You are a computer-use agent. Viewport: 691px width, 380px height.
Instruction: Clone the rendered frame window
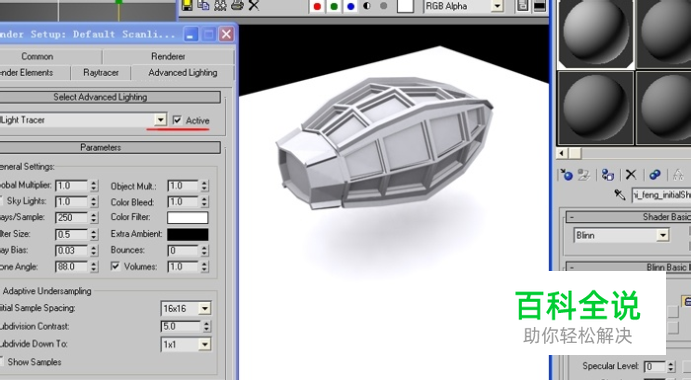coord(203,5)
